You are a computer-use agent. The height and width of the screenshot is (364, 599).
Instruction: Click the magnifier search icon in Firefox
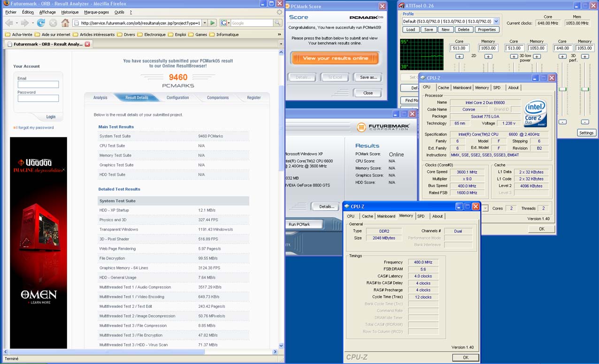coord(277,23)
